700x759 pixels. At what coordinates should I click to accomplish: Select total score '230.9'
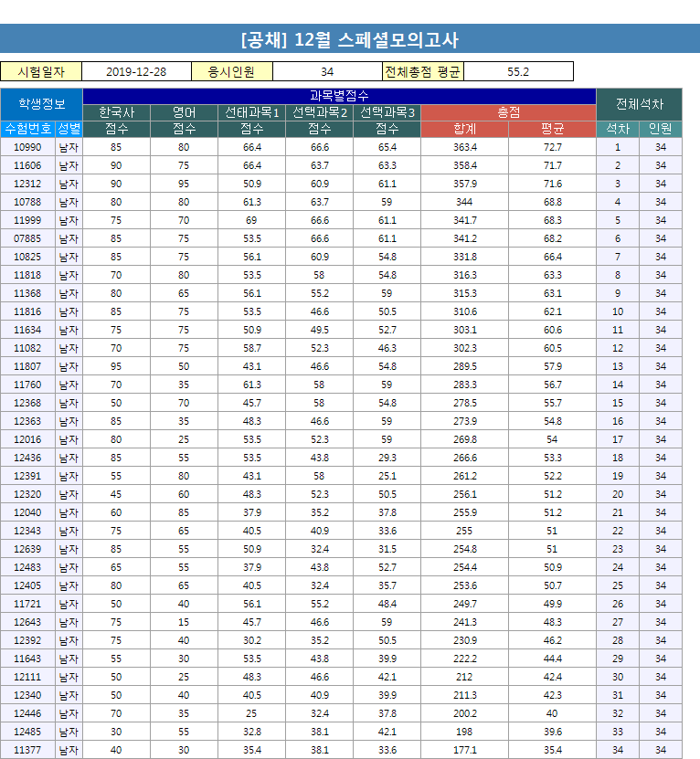pos(464,640)
